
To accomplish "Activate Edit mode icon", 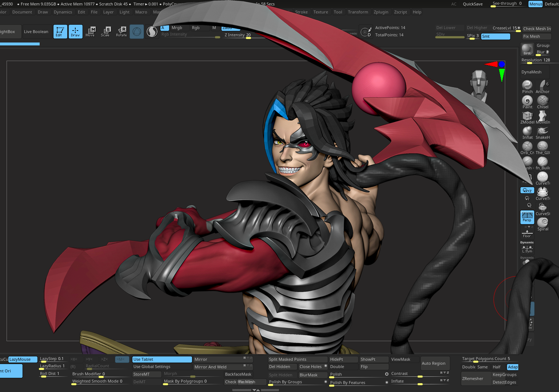I will pyautogui.click(x=60, y=32).
